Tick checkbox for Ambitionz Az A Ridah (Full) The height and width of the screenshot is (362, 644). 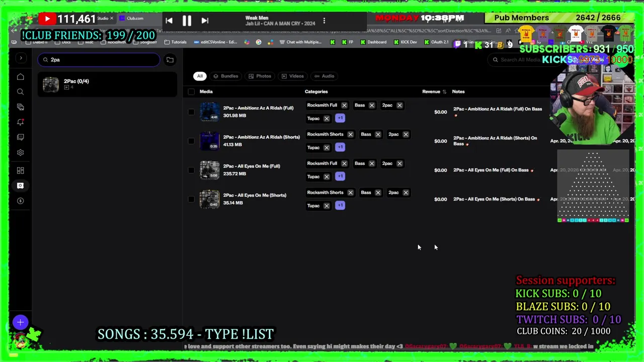(x=191, y=112)
